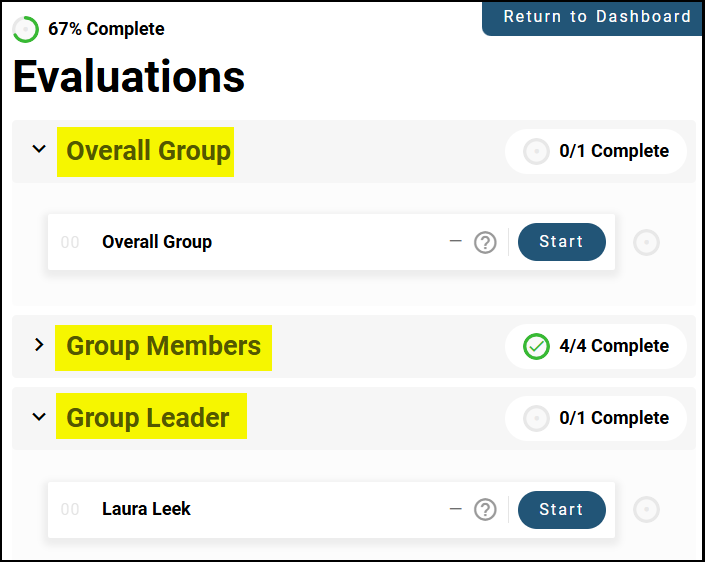Click status circle right of Laura Leek Start

[647, 510]
